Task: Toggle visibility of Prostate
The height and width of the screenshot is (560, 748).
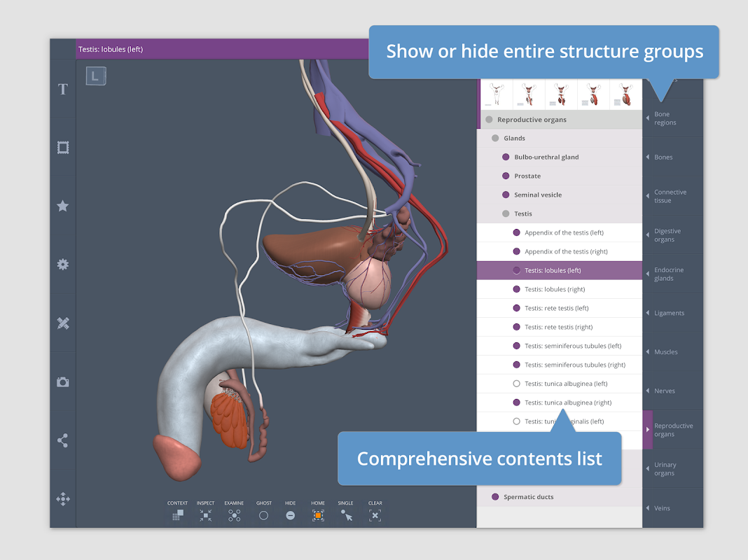Action: 506,176
